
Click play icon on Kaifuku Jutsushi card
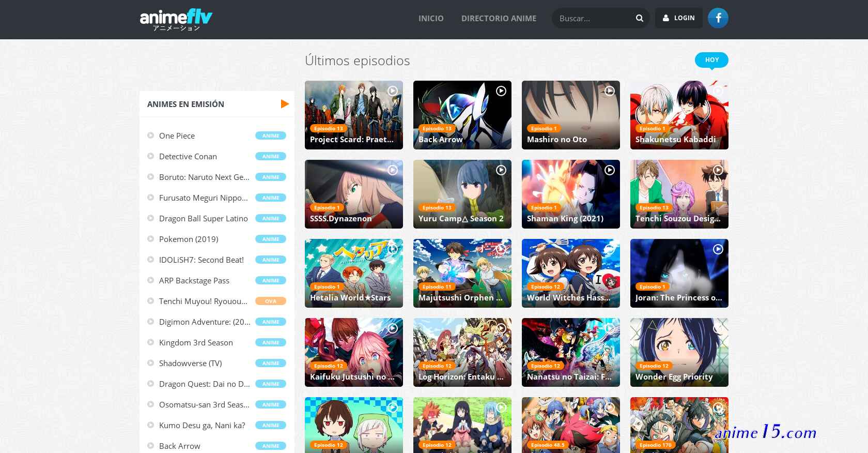point(393,328)
